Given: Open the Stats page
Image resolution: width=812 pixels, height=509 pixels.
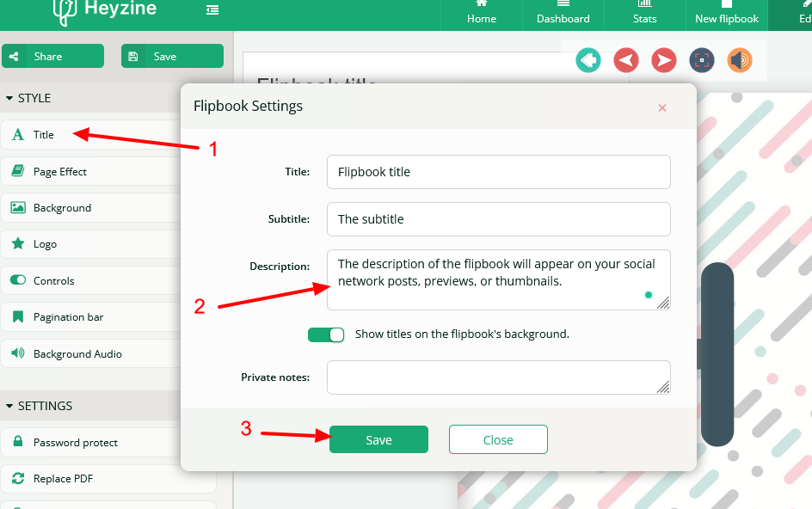Looking at the screenshot, I should point(645,14).
